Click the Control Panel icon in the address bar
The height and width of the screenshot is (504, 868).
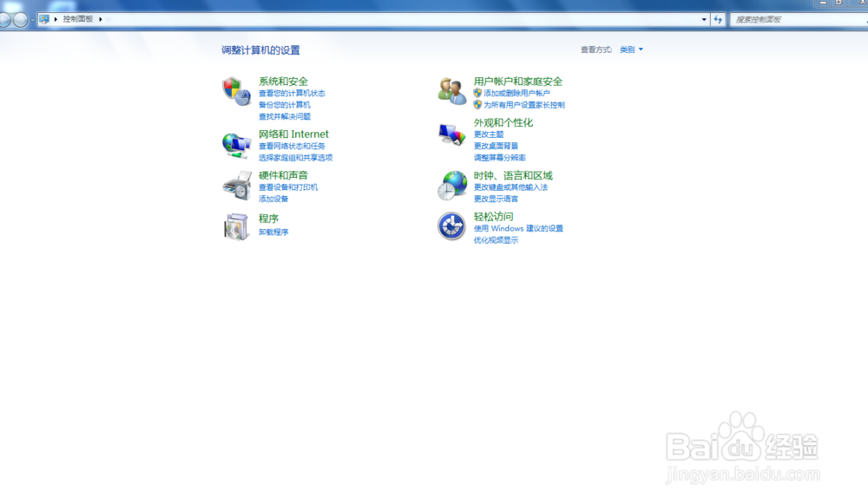[42, 17]
